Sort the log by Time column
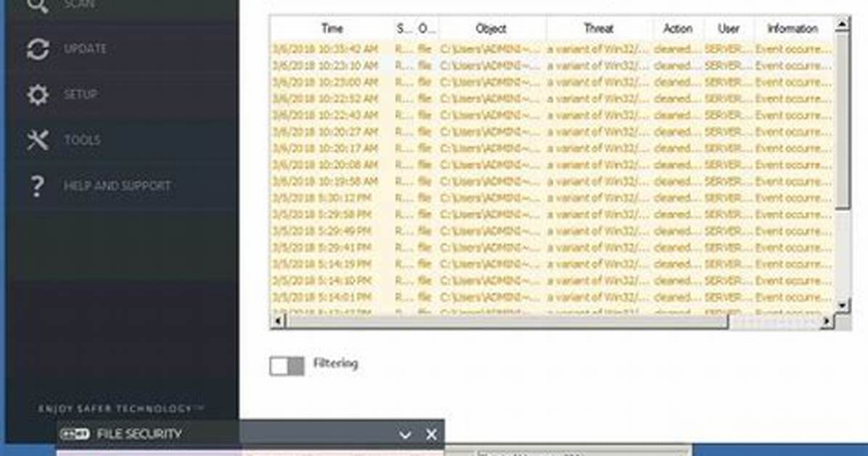The image size is (868, 456). (332, 28)
